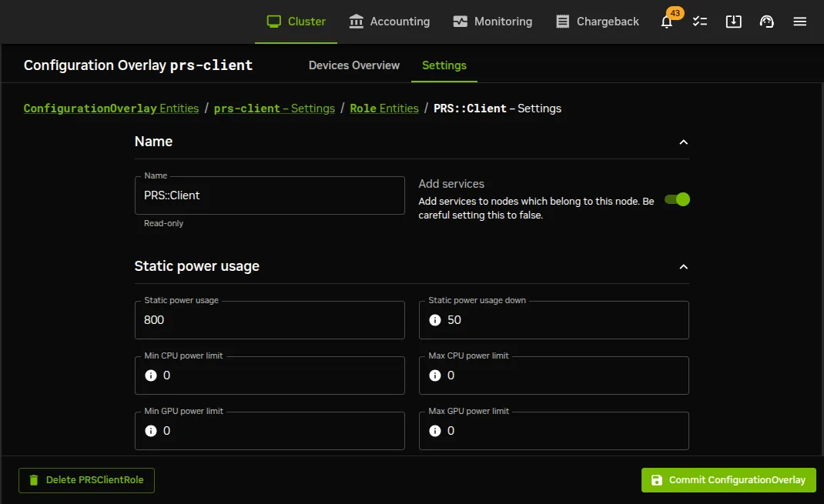Click Delete PRSClientRole button
Image resolution: width=824 pixels, height=504 pixels.
point(87,480)
